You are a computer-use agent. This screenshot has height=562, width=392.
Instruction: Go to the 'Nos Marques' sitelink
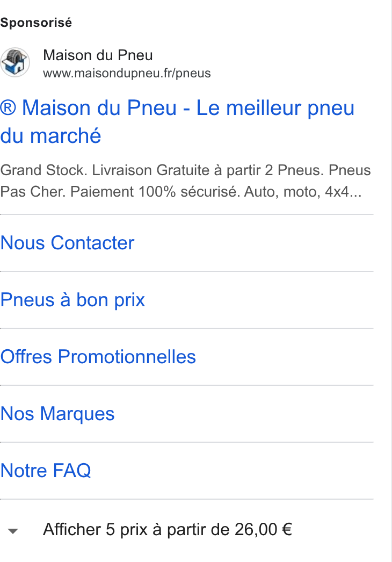pos(57,414)
